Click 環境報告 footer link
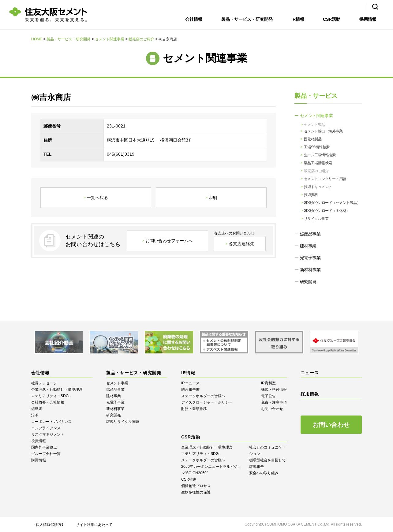This screenshot has height=532, width=393. [x=256, y=467]
